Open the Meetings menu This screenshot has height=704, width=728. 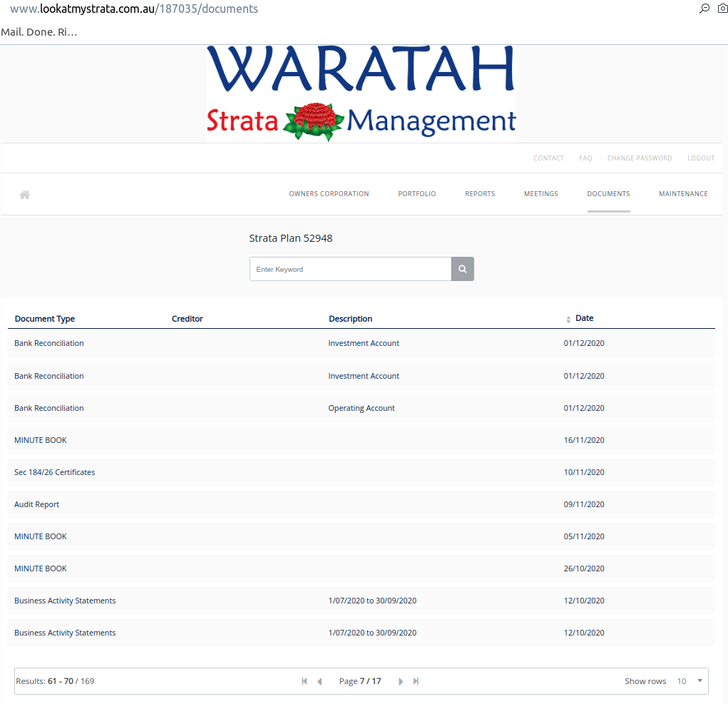tap(541, 193)
